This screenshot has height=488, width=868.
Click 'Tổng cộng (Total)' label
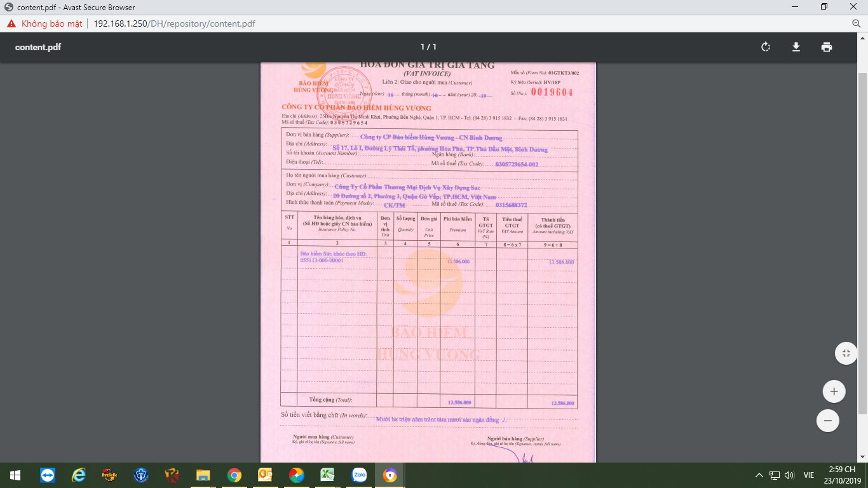click(x=330, y=400)
